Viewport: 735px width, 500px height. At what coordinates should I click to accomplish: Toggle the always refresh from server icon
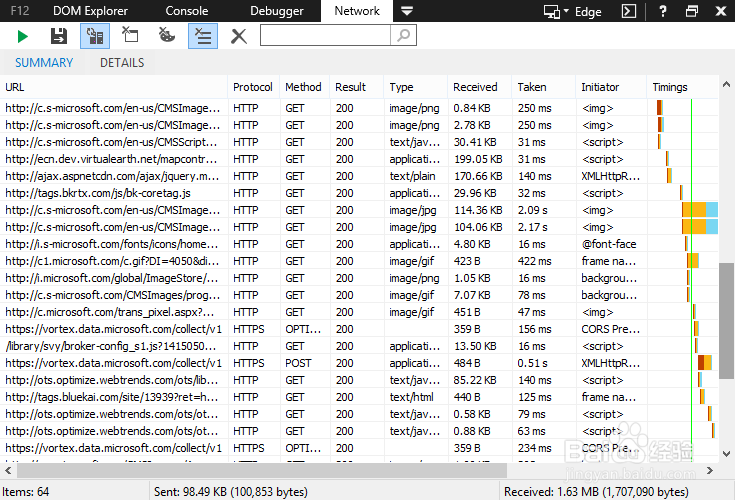tap(95, 36)
